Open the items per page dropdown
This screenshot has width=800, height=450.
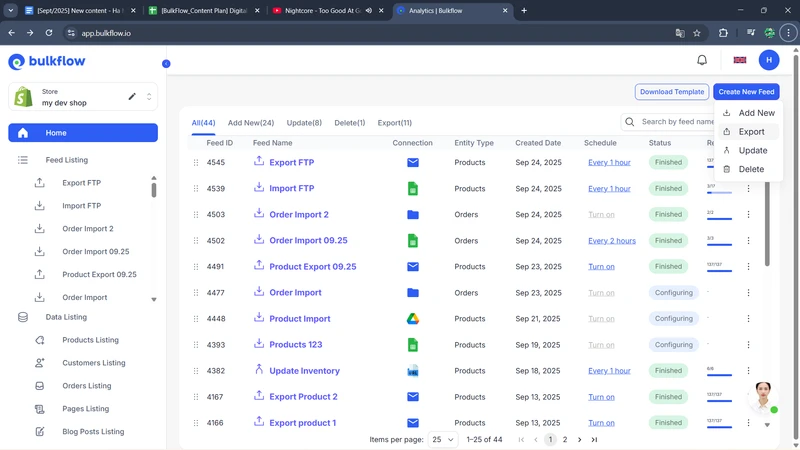(443, 440)
